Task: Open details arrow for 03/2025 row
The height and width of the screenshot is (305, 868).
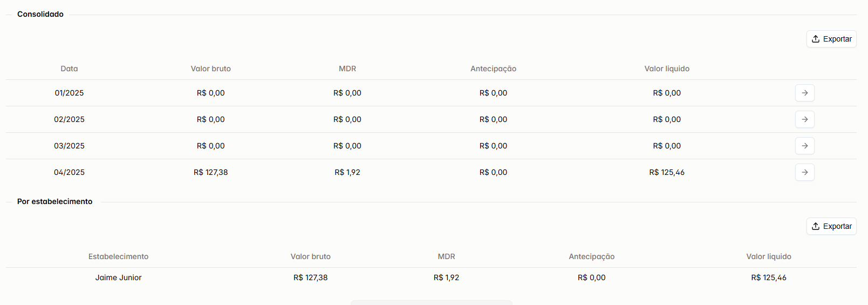Action: click(804, 146)
